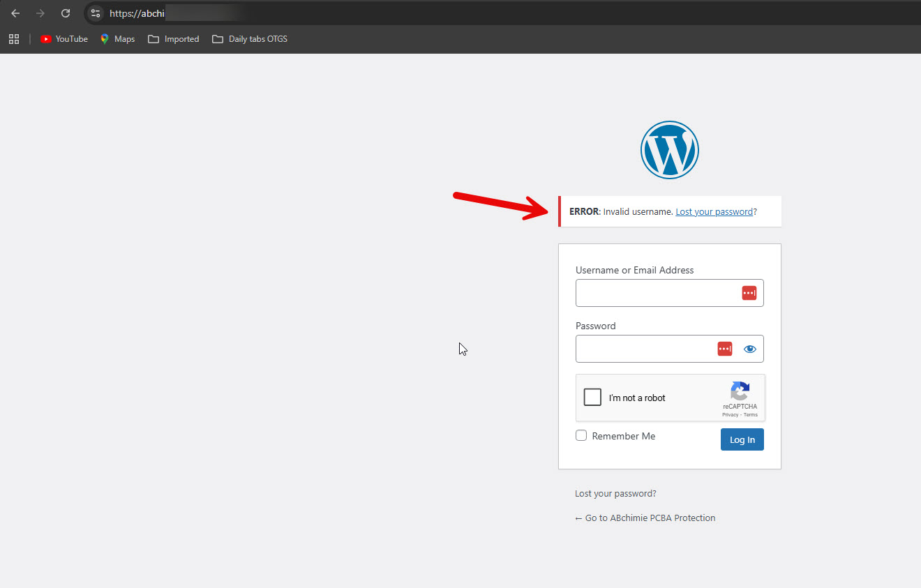
Task: Click password manager icon in username field
Action: (x=749, y=294)
